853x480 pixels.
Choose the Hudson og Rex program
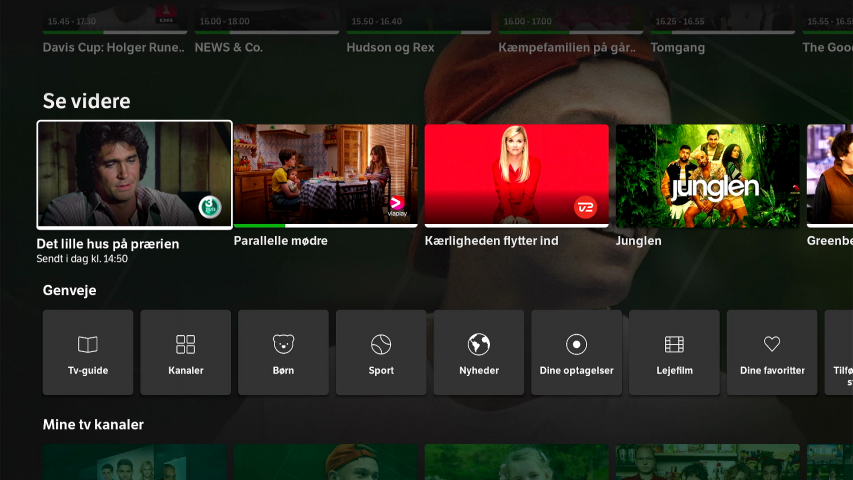388,47
